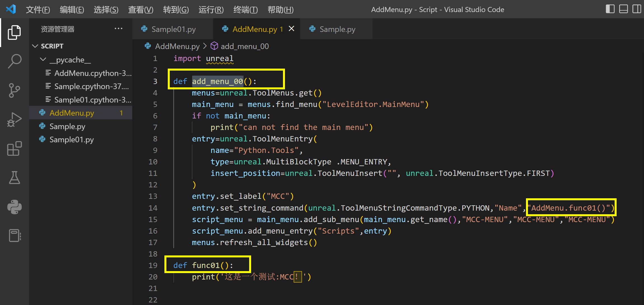Switch to the AddMenu.py editor tab
Image resolution: width=644 pixels, height=305 pixels.
coord(256,29)
